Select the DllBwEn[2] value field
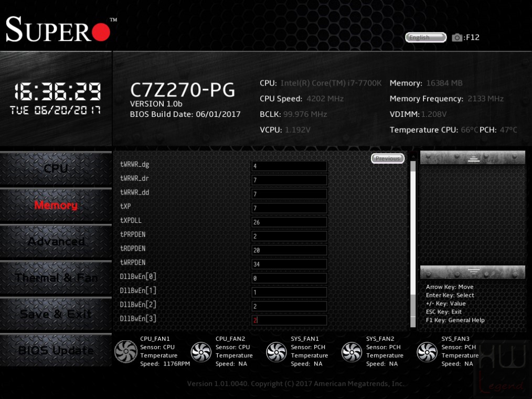This screenshot has height=399, width=532. point(289,306)
